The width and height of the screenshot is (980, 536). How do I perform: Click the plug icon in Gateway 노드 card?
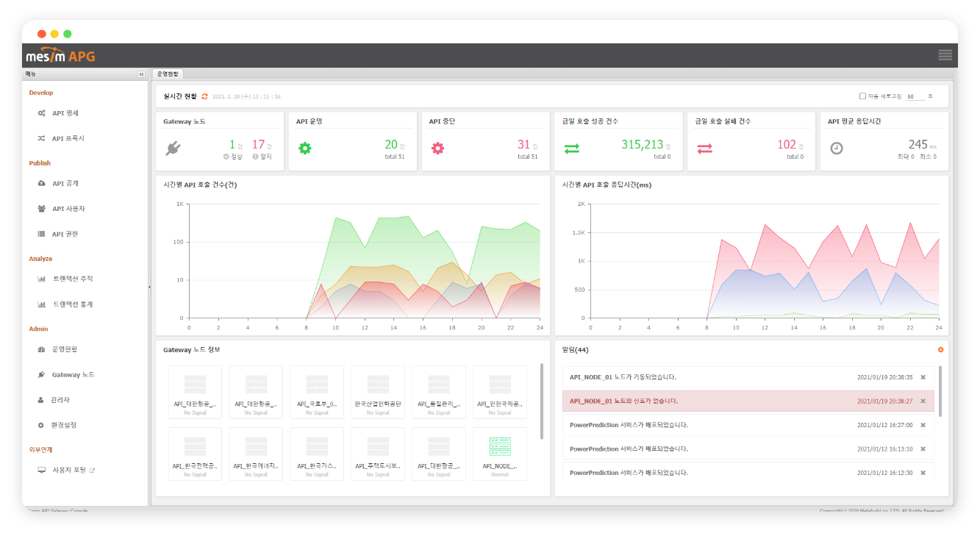coord(173,149)
